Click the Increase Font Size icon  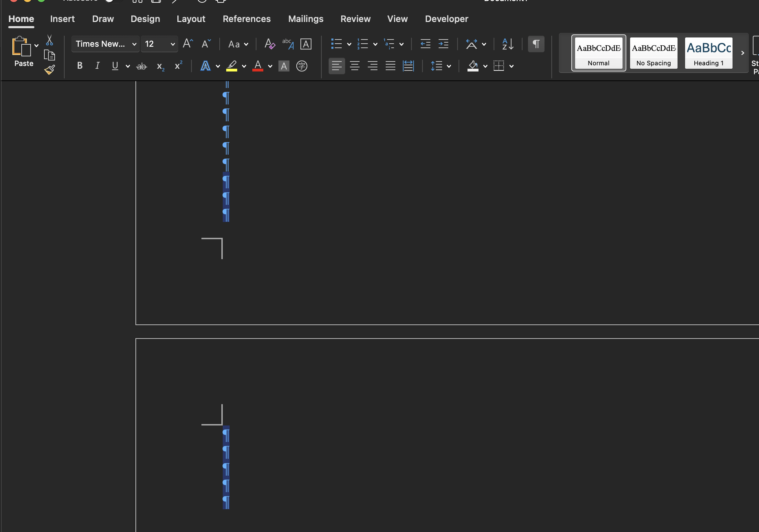(x=188, y=44)
